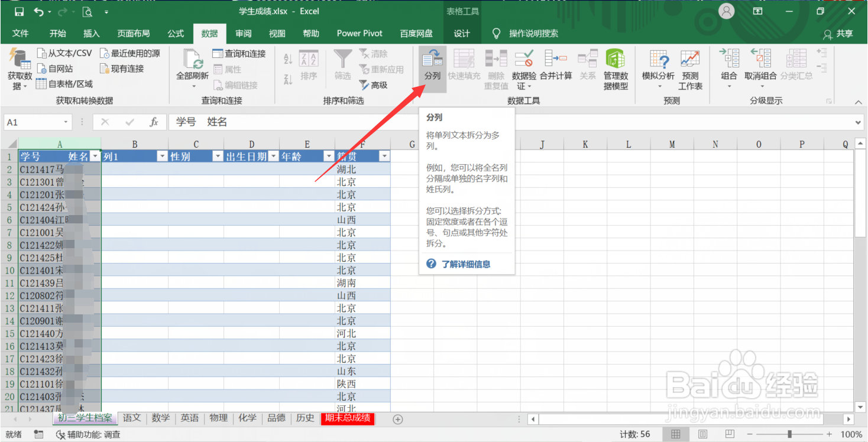Open Manage Data Model (管理数据模型)

[616, 69]
